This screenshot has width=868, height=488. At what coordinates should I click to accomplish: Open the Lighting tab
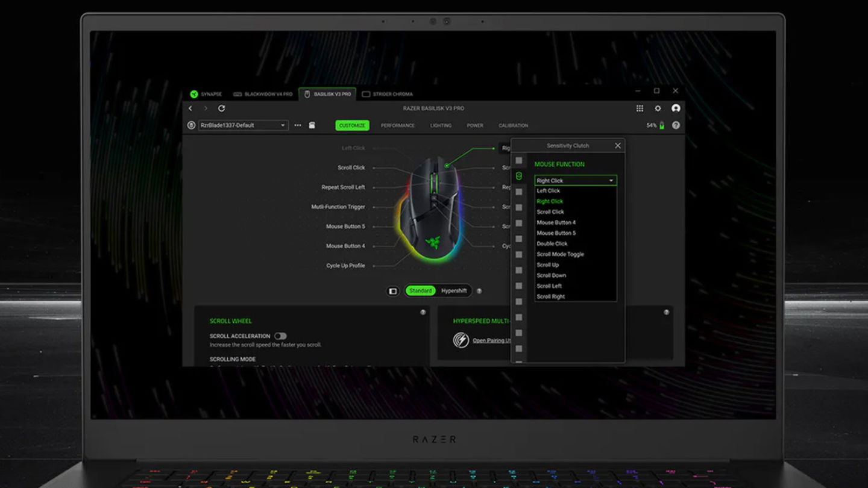441,125
